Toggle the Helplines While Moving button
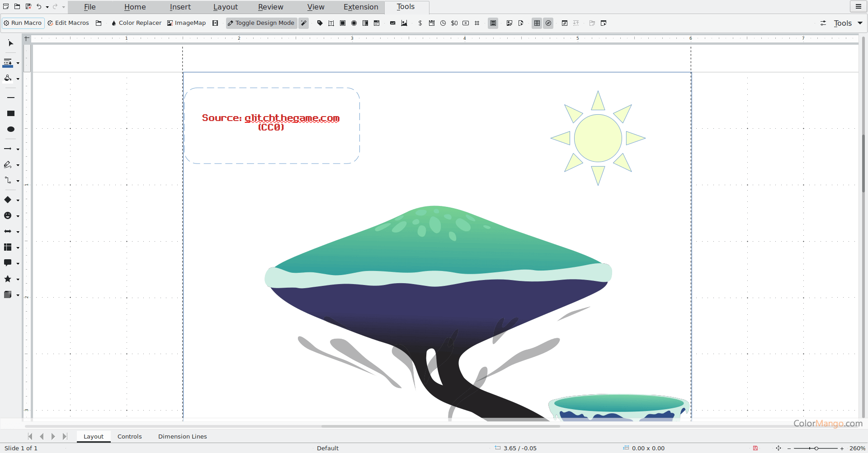This screenshot has height=453, width=868. pos(548,23)
